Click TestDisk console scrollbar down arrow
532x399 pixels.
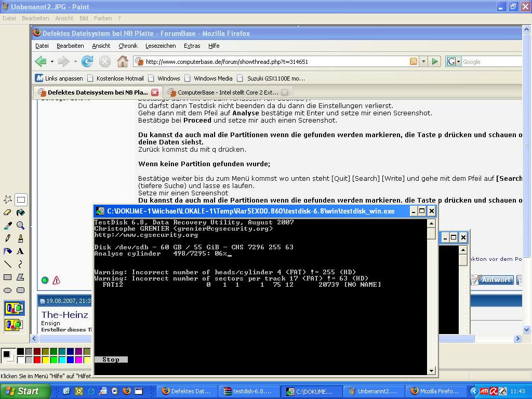click(x=431, y=371)
